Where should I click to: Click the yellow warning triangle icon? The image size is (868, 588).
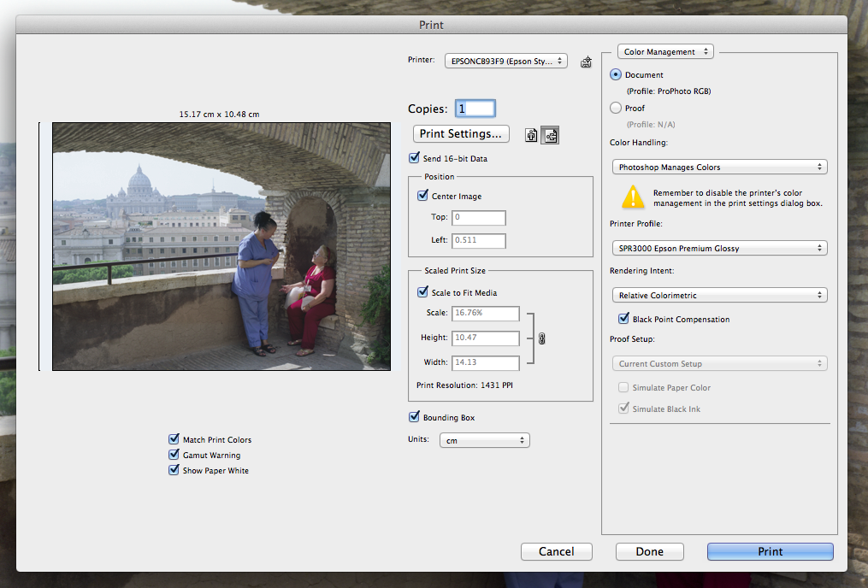[632, 197]
